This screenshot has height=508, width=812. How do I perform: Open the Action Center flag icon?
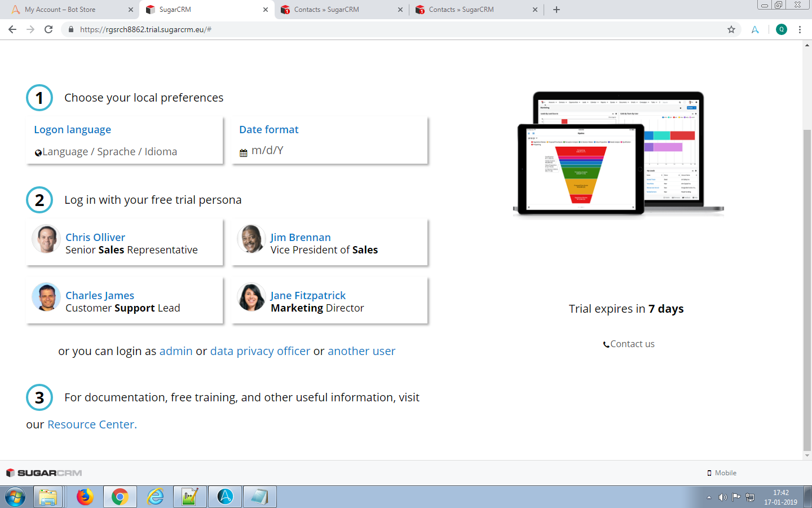[736, 497]
